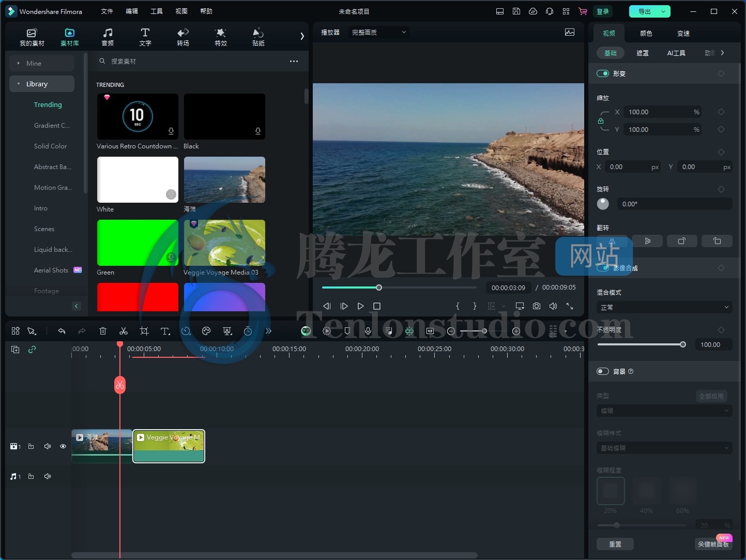The width and height of the screenshot is (746, 560).
Task: Switch to the 音频 audio tab
Action: pyautogui.click(x=108, y=37)
